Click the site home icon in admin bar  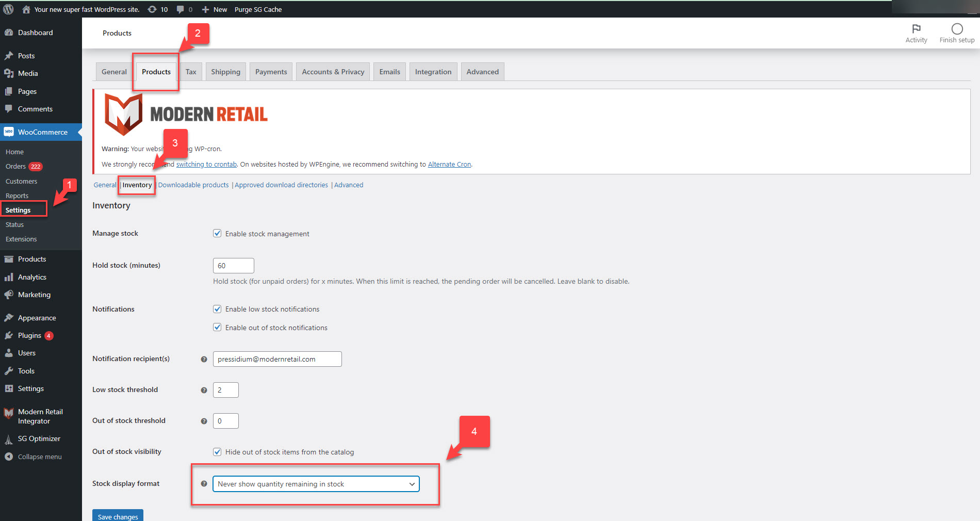(26, 9)
